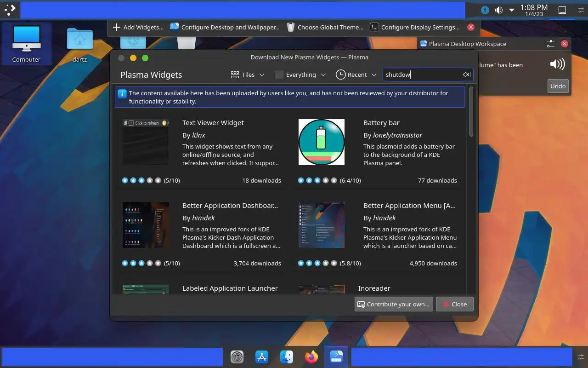Click the Plasma Widgets heading
588x368 pixels.
(151, 75)
